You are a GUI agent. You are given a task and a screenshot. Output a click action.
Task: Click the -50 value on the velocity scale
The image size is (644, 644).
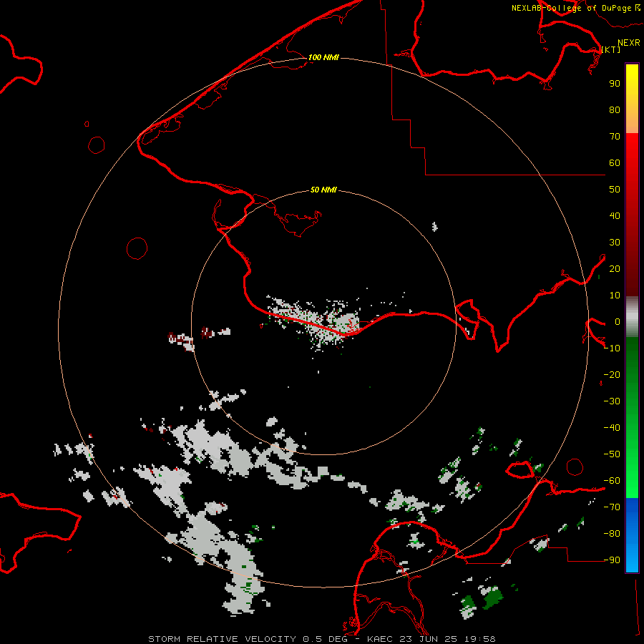[612, 454]
